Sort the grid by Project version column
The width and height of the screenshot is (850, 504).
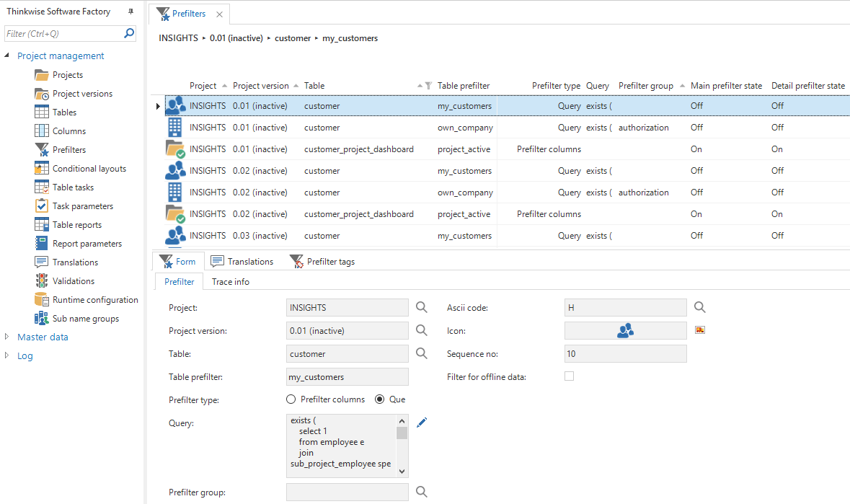point(260,86)
